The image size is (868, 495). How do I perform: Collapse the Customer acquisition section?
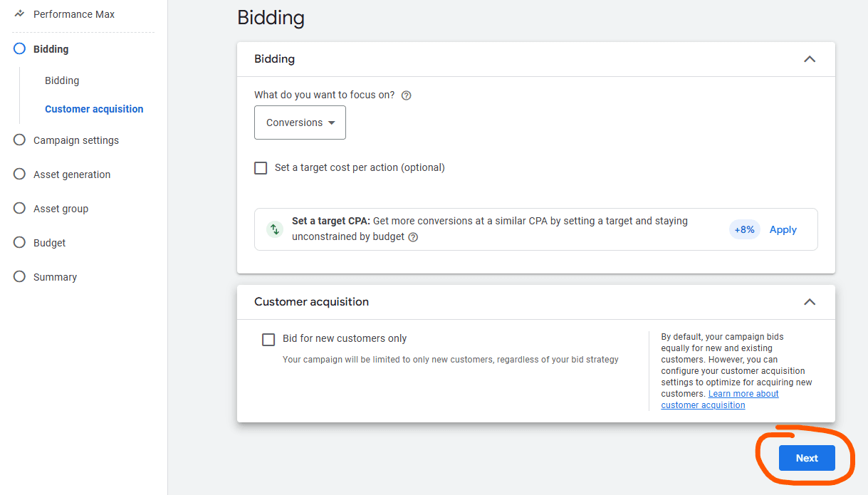coord(810,302)
